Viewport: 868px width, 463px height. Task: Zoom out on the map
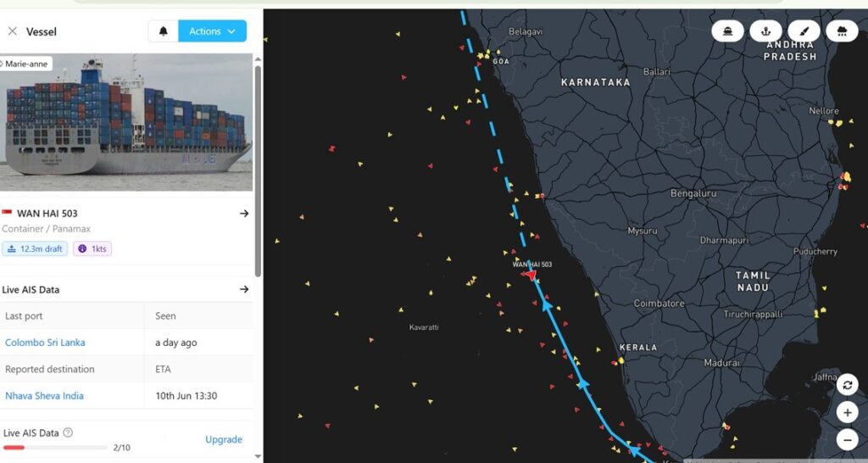click(847, 440)
